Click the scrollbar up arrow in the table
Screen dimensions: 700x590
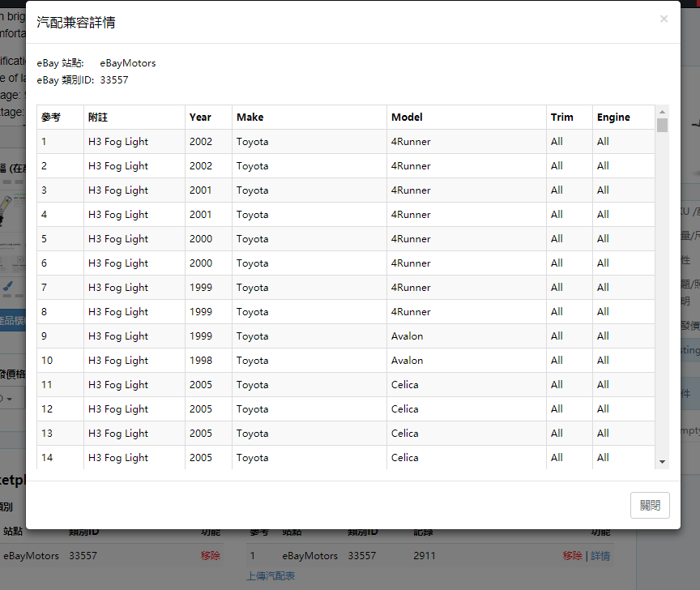tap(662, 112)
